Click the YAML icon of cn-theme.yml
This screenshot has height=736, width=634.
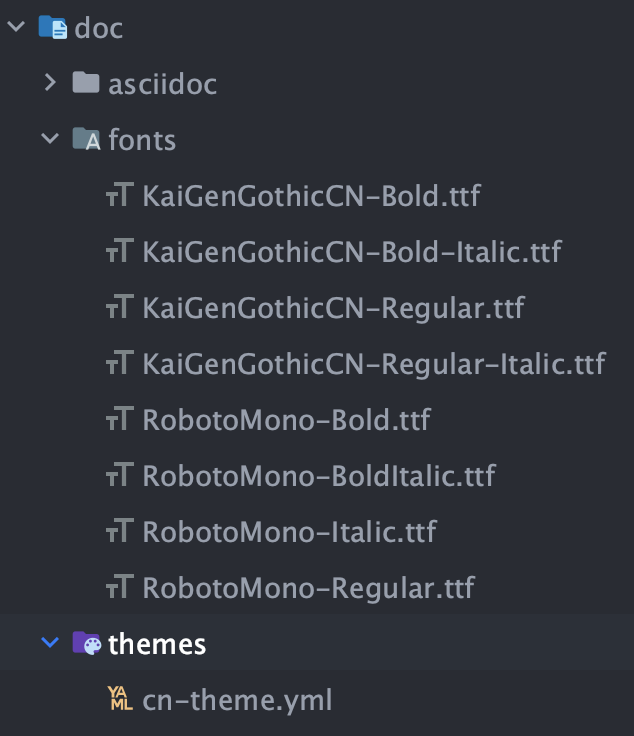(120, 700)
